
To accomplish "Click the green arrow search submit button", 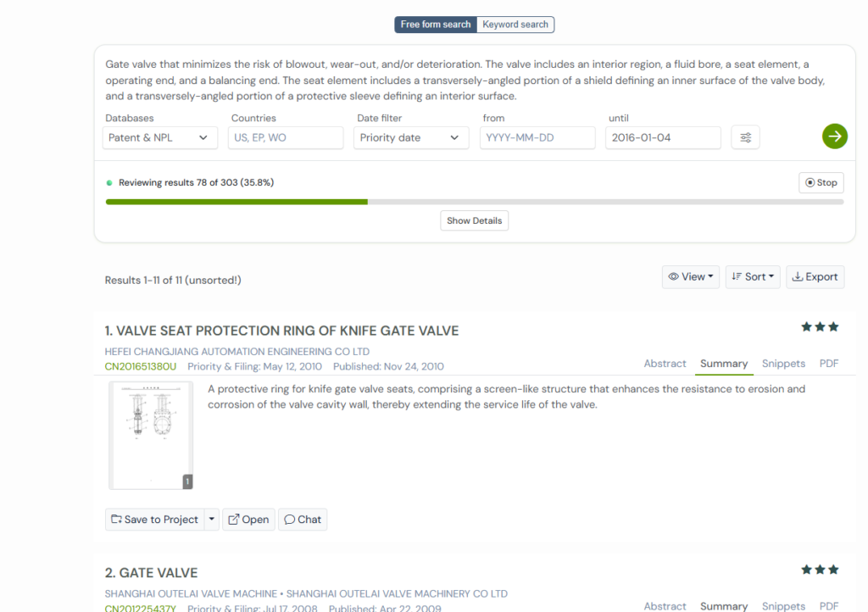I will [834, 136].
